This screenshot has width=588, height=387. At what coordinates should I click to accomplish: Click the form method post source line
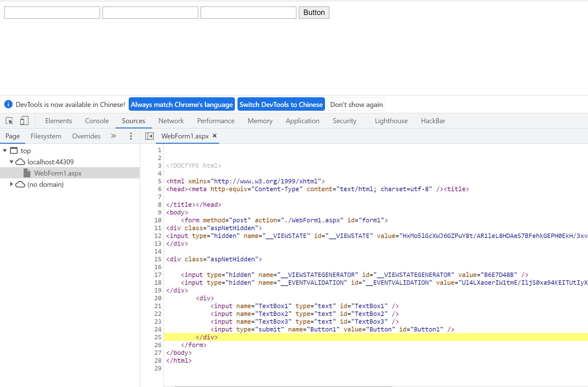click(x=284, y=220)
